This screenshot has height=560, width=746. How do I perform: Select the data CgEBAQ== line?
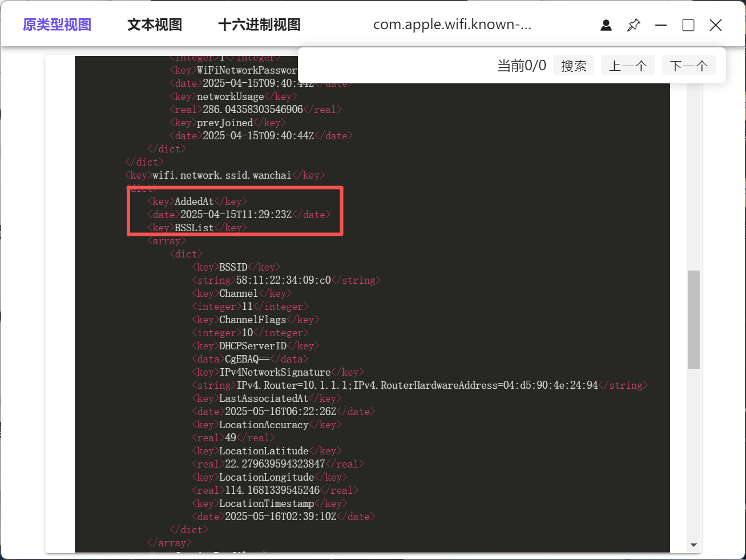[250, 359]
